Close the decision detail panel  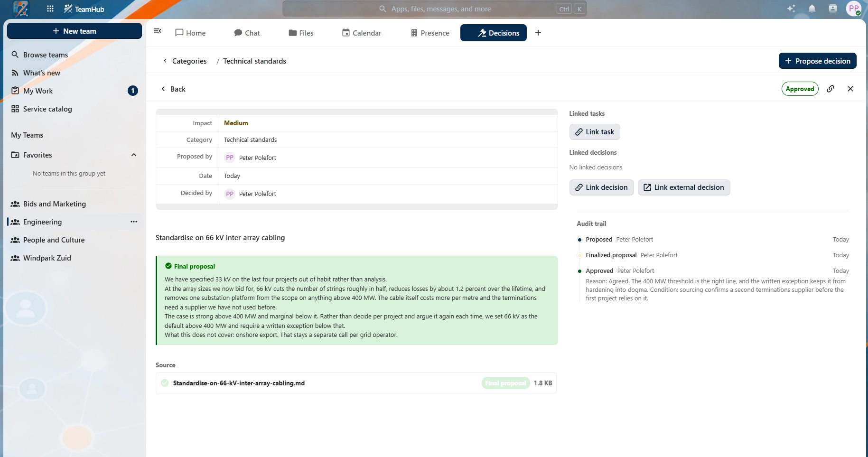pos(850,89)
